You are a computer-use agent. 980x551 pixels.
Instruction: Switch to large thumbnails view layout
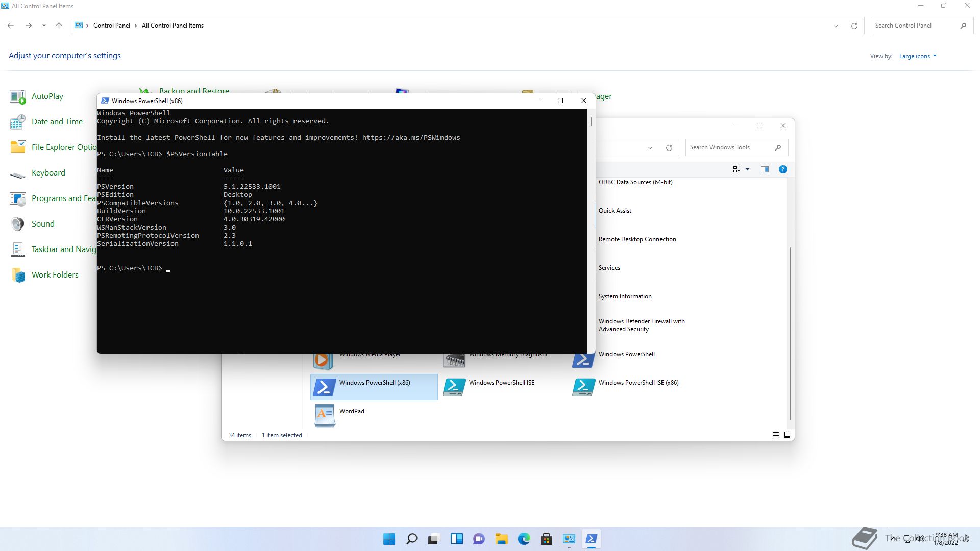787,435
